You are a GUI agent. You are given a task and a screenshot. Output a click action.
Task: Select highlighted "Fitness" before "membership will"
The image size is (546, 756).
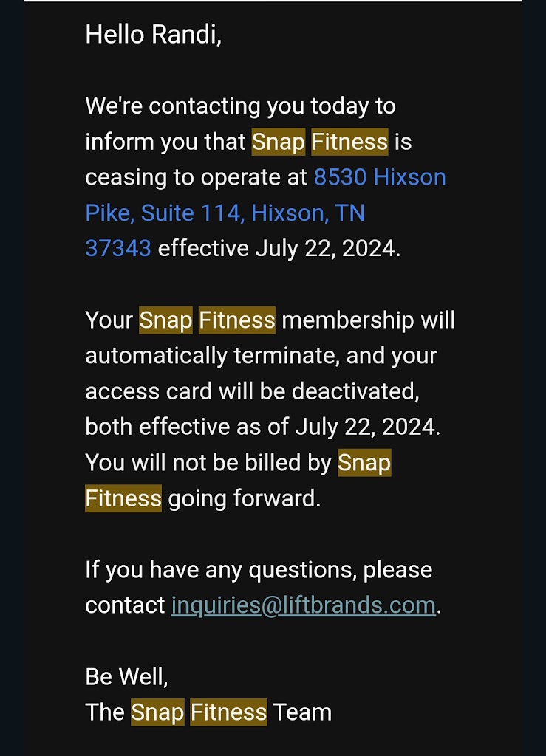[x=237, y=320]
